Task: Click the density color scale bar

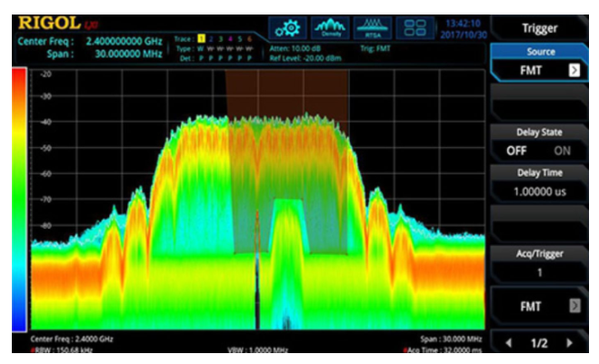Action: click(19, 199)
